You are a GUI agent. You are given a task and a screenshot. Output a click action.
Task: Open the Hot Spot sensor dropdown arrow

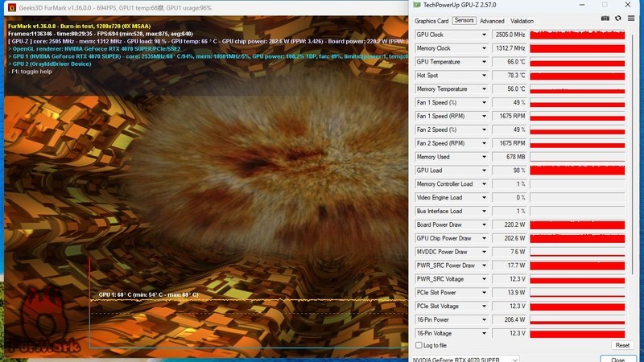pyautogui.click(x=484, y=76)
